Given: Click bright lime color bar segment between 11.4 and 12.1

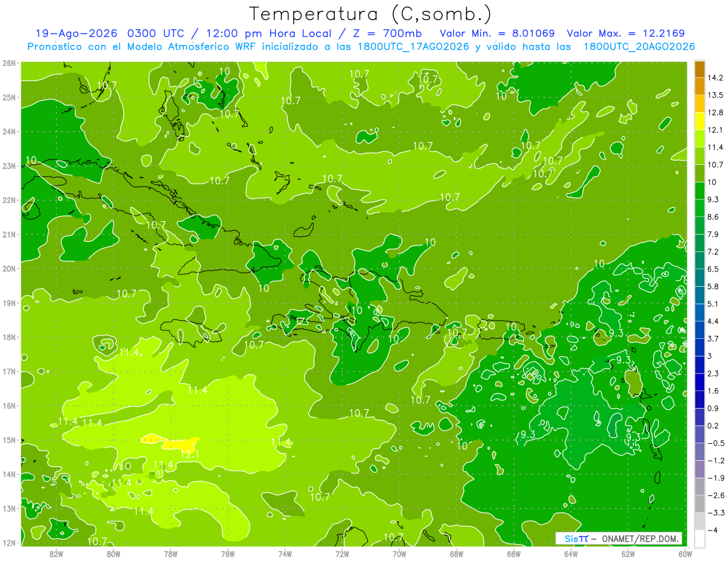Looking at the screenshot, I should click(699, 139).
